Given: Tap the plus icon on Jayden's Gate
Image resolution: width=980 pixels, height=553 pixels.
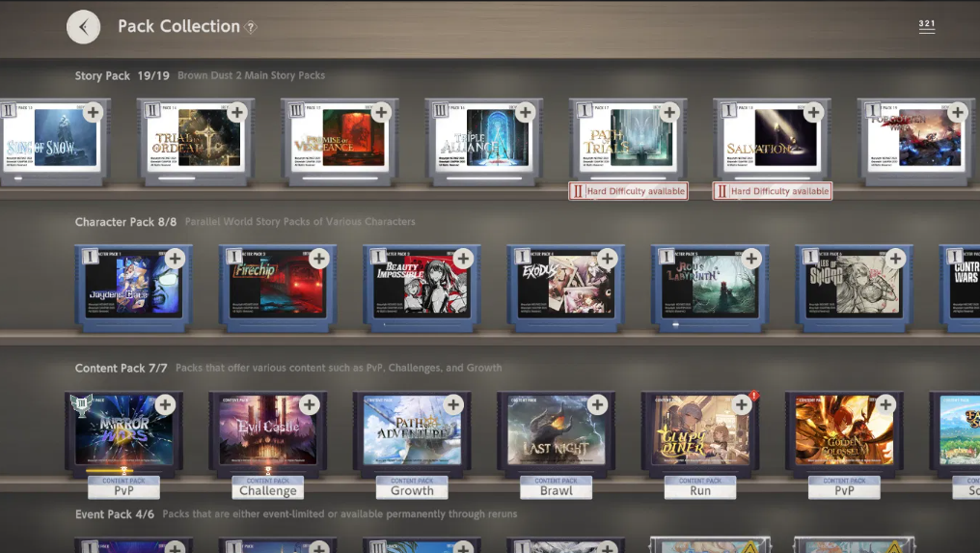Looking at the screenshot, I should click(175, 259).
